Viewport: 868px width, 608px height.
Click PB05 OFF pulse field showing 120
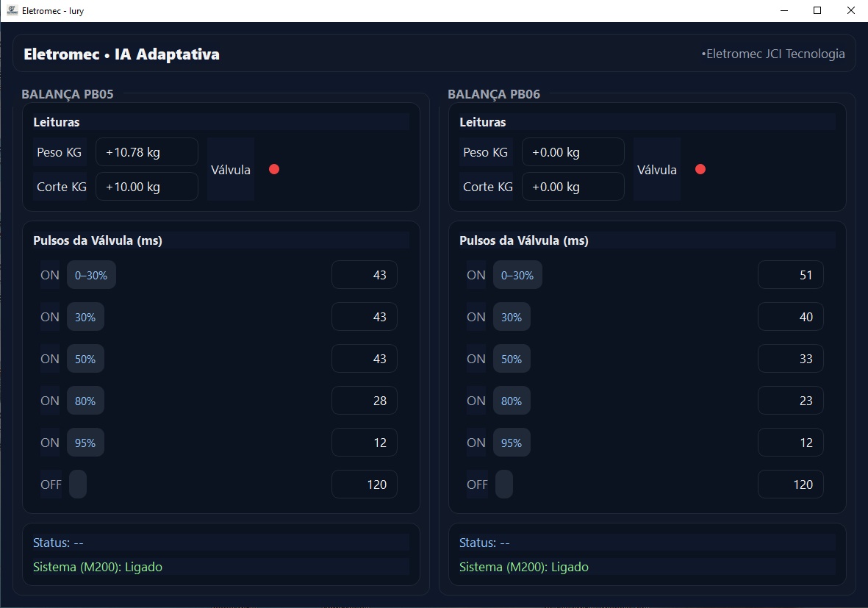point(365,484)
